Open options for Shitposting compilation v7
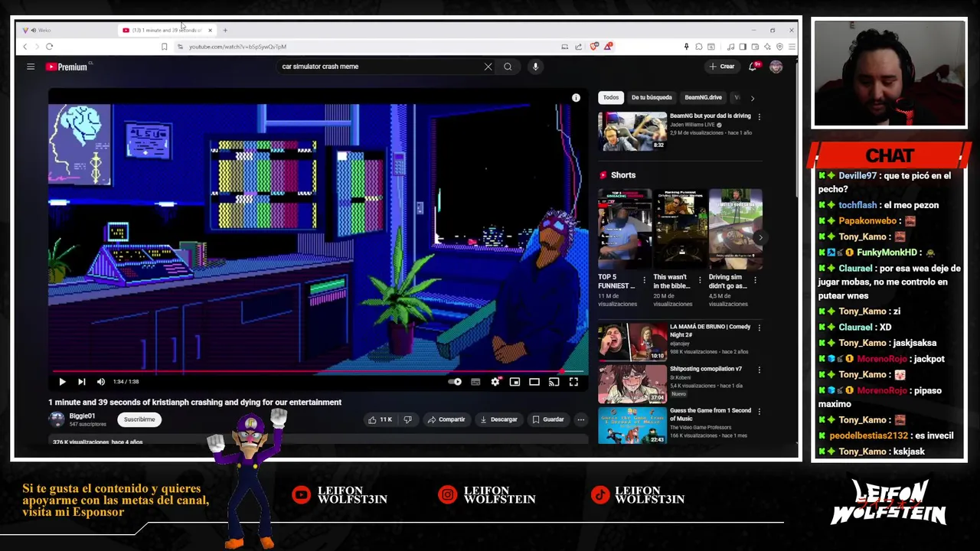Image resolution: width=980 pixels, height=551 pixels. pos(759,370)
